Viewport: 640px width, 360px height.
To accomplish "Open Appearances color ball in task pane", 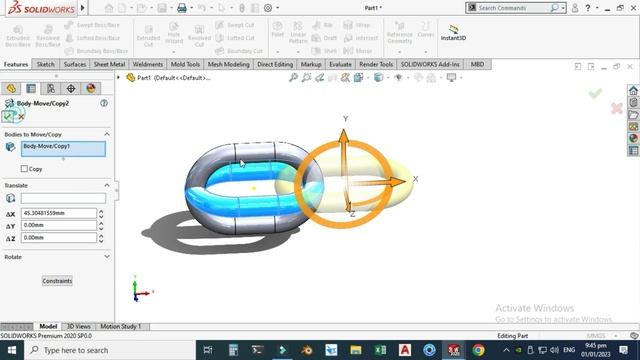I will (633, 138).
